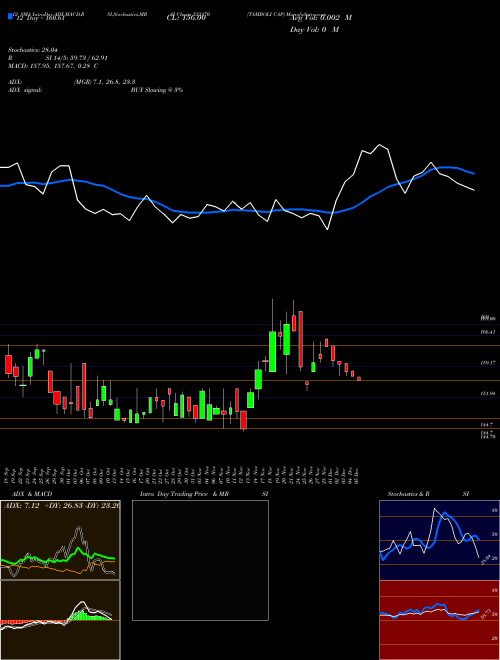500x660 pixels.
Task: Click the tallest red candlestick near the peak
Action: point(301,339)
